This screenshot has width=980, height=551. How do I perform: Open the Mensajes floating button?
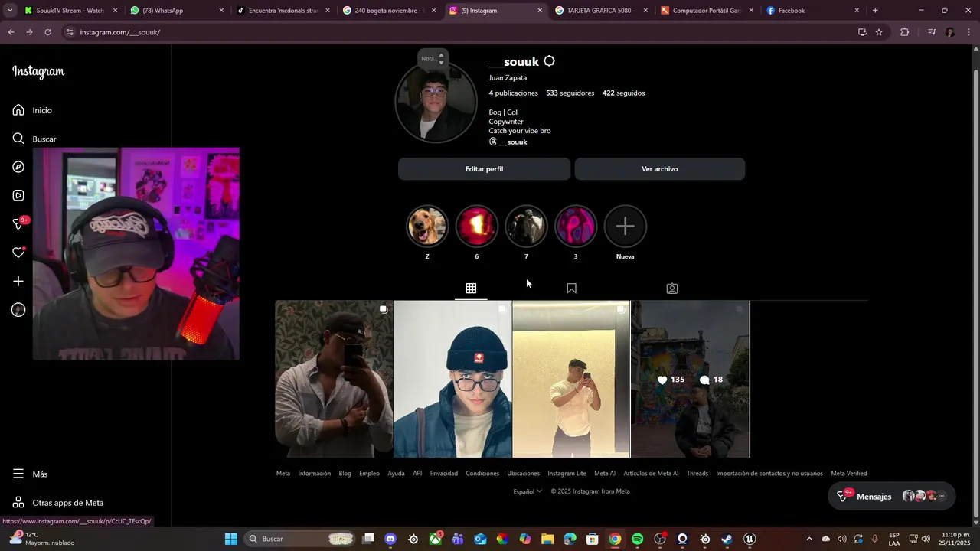[x=892, y=496]
